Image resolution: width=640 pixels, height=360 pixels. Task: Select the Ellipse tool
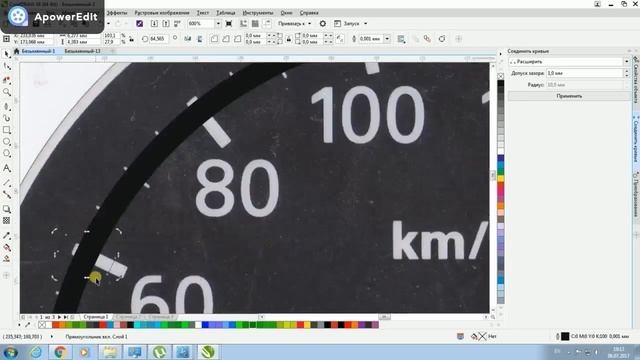pyautogui.click(x=7, y=142)
